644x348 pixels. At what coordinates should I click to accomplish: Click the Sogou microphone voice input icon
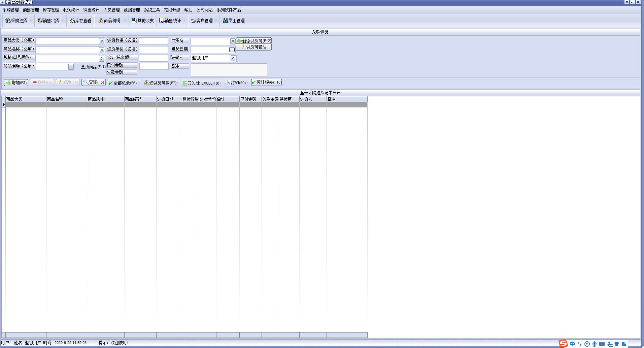[x=595, y=344]
